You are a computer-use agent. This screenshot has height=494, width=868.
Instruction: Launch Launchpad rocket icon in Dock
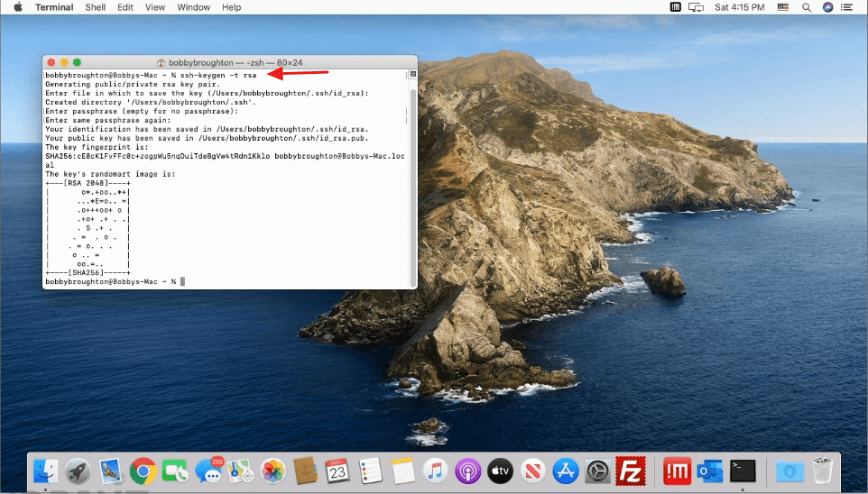78,471
